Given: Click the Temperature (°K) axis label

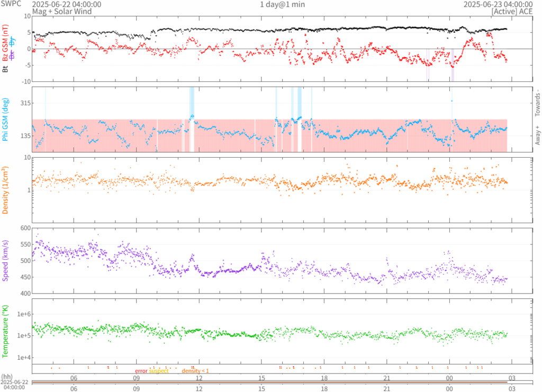Looking at the screenshot, I should point(5,331).
